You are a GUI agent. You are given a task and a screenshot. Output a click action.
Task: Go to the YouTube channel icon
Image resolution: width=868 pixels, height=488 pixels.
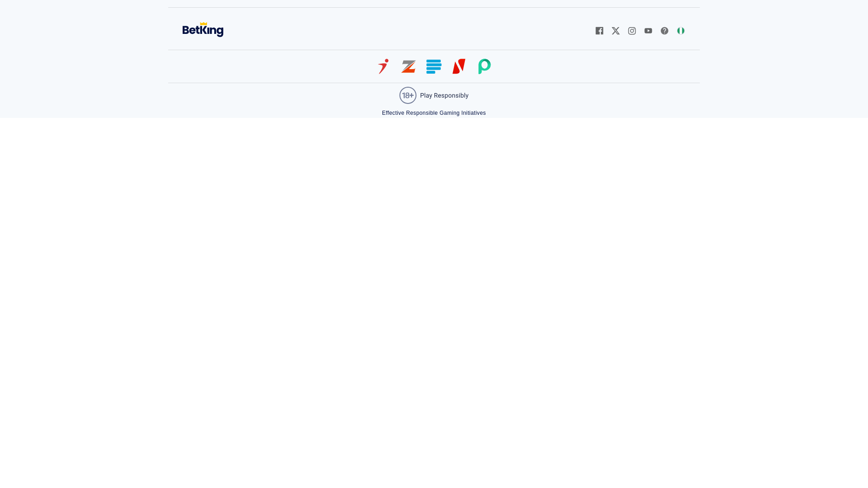pyautogui.click(x=648, y=31)
